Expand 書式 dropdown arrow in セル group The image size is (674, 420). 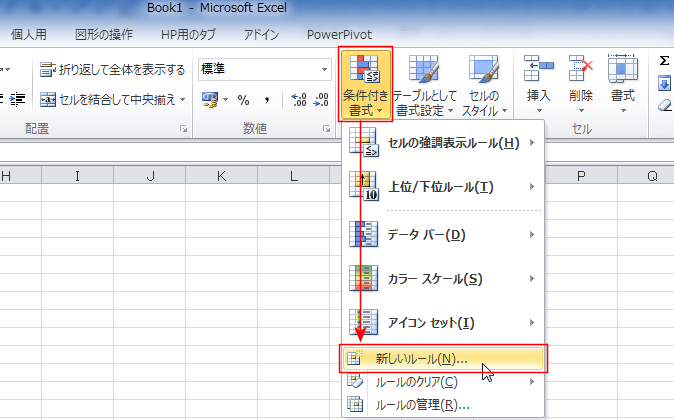pos(623,111)
